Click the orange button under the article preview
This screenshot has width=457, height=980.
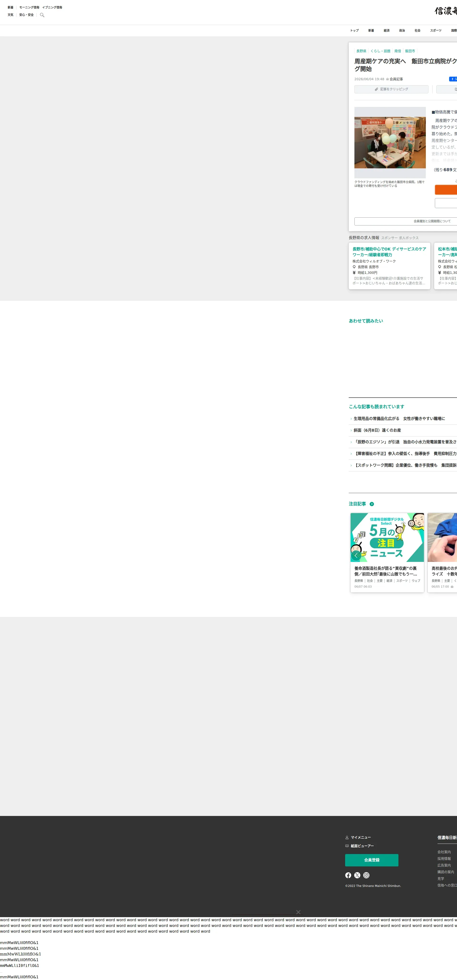[x=446, y=190]
